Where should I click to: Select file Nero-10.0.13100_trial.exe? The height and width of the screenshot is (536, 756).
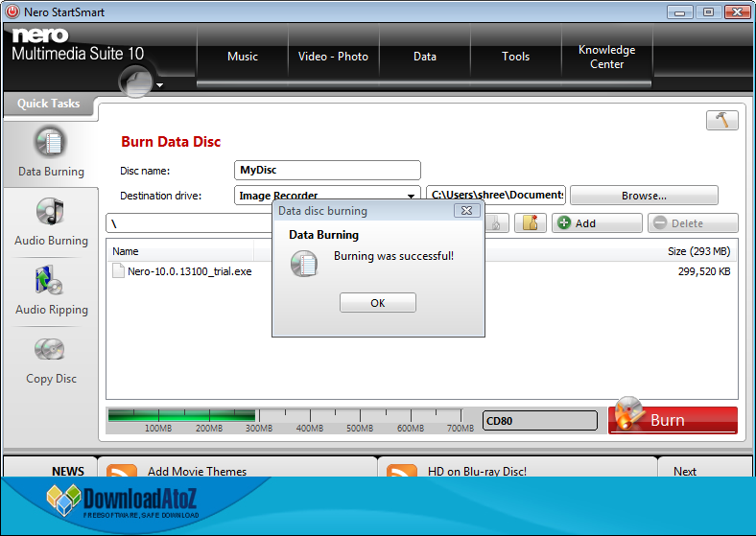point(190,271)
